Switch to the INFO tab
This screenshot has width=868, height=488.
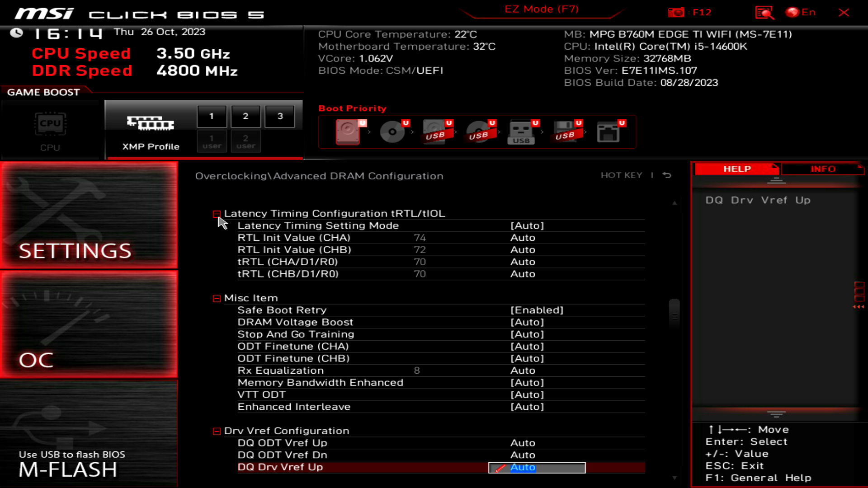[x=822, y=169]
